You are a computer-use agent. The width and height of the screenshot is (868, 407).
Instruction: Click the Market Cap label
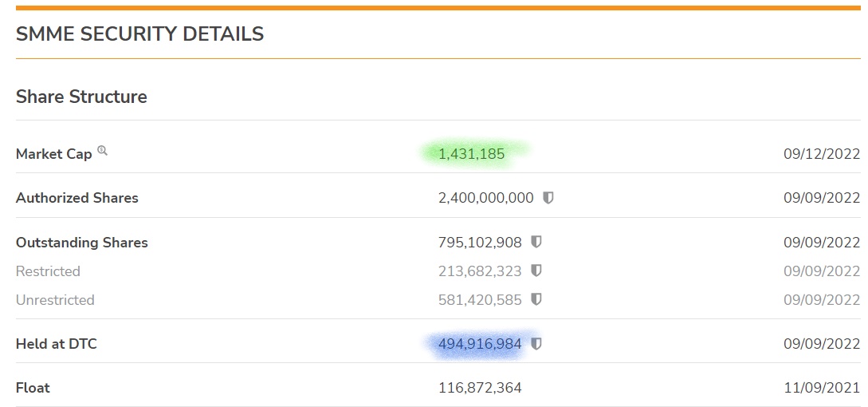click(53, 154)
